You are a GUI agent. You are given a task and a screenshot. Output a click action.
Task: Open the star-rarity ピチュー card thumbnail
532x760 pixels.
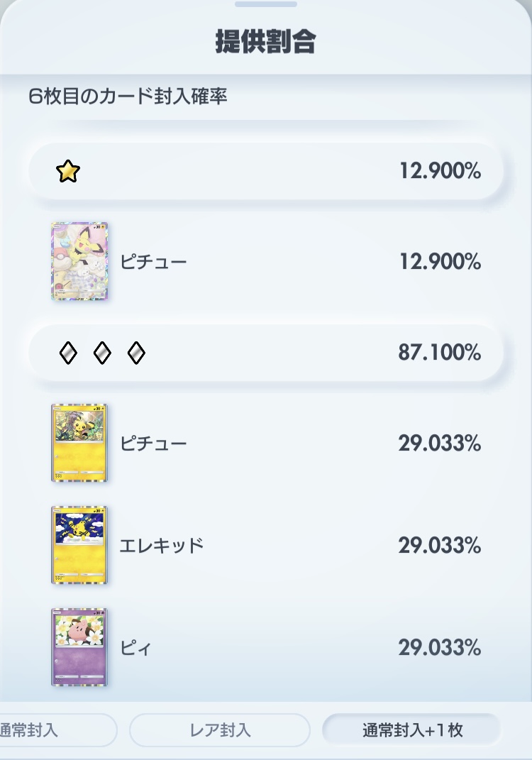[79, 262]
